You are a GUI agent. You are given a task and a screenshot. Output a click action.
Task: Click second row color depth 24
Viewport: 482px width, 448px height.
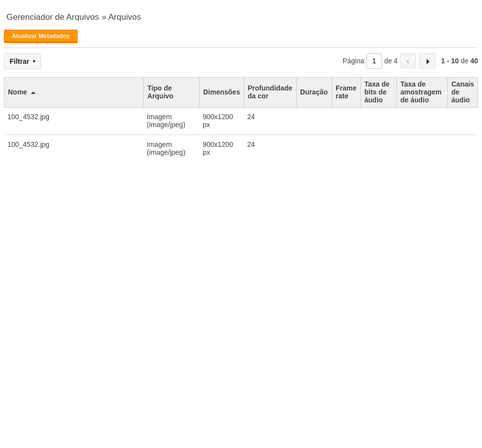pyautogui.click(x=251, y=144)
